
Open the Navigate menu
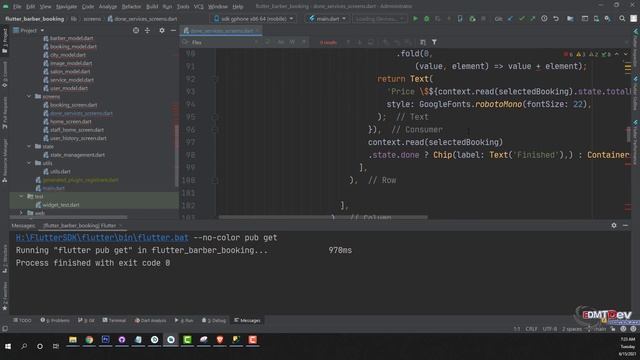point(66,7)
